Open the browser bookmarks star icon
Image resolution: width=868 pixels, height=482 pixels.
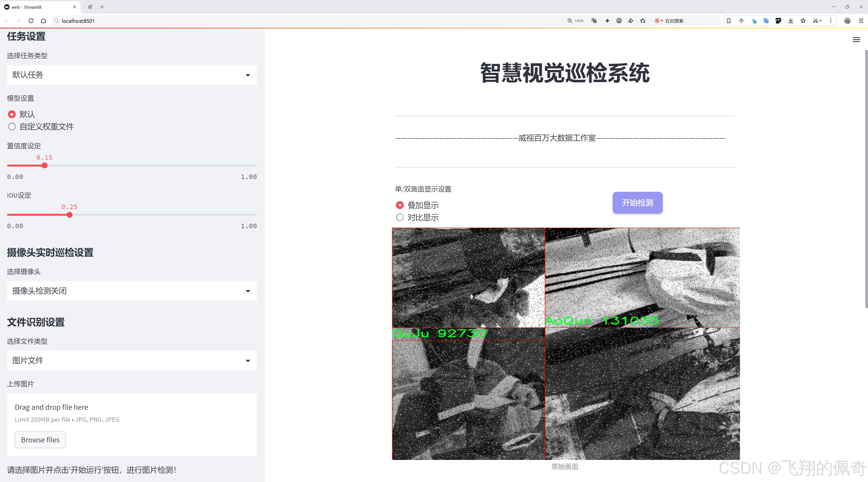(x=803, y=20)
